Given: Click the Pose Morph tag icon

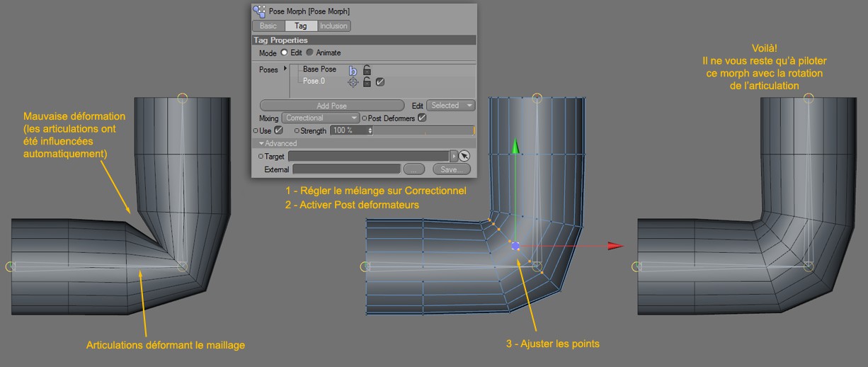Looking at the screenshot, I should 259,11.
